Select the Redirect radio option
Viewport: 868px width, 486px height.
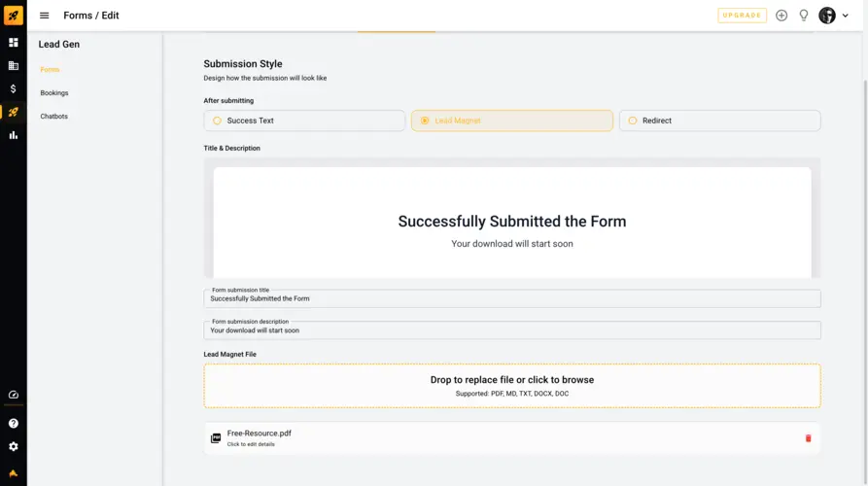719,121
